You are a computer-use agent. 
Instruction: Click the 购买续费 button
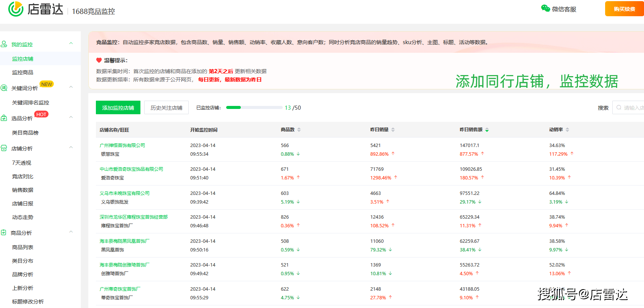pos(624,9)
